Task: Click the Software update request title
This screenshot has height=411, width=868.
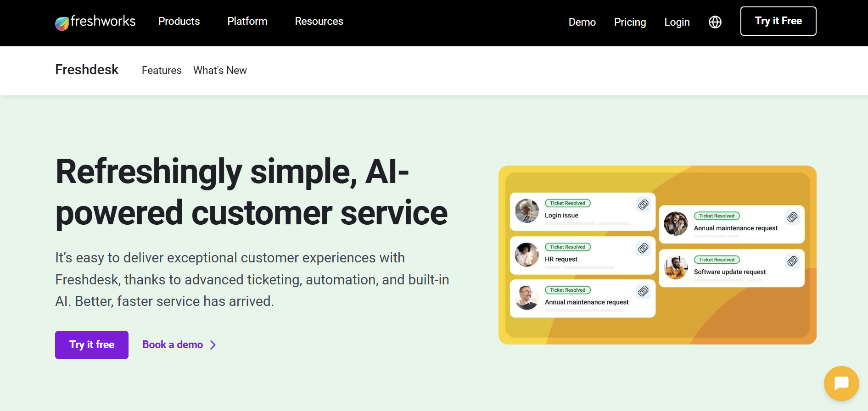Action: [730, 272]
